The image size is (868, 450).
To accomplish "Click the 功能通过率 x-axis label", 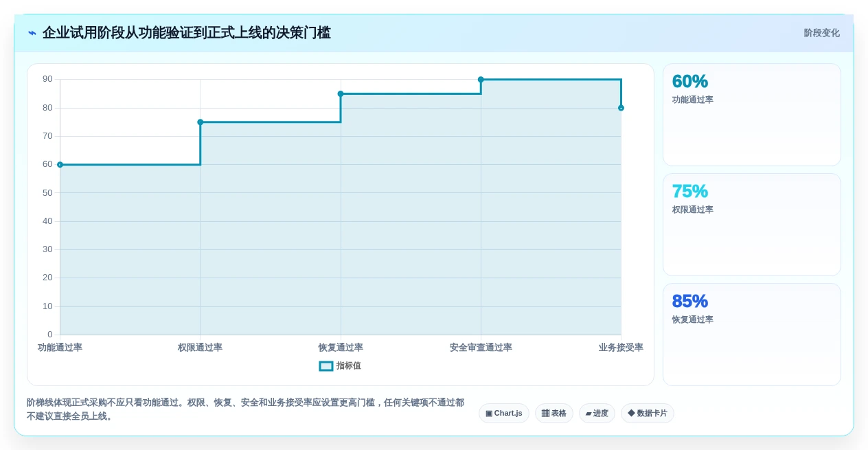I will 60,348.
